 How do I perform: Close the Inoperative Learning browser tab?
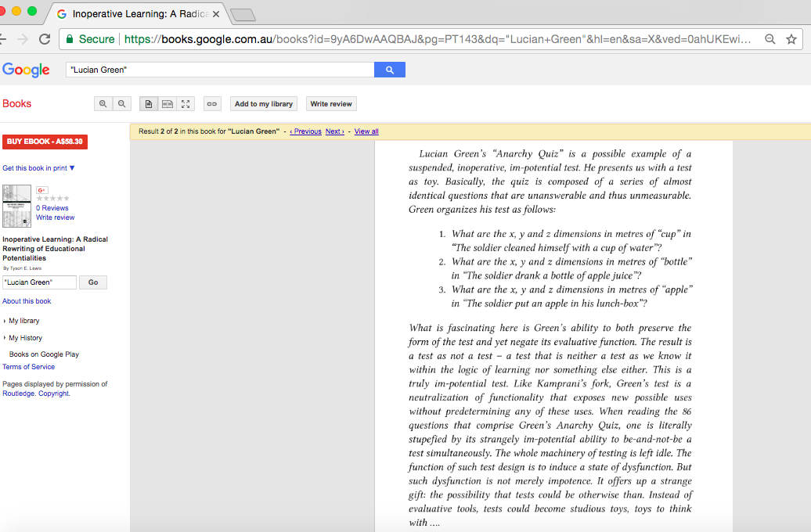pyautogui.click(x=216, y=14)
